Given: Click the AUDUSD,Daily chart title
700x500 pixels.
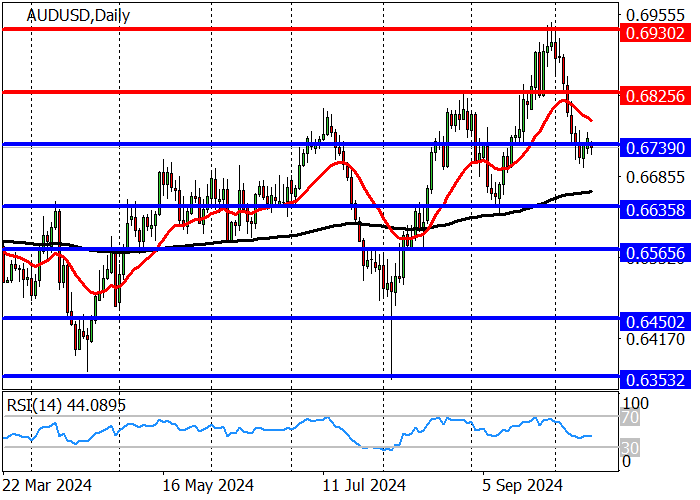Looking at the screenshot, I should click(79, 16).
